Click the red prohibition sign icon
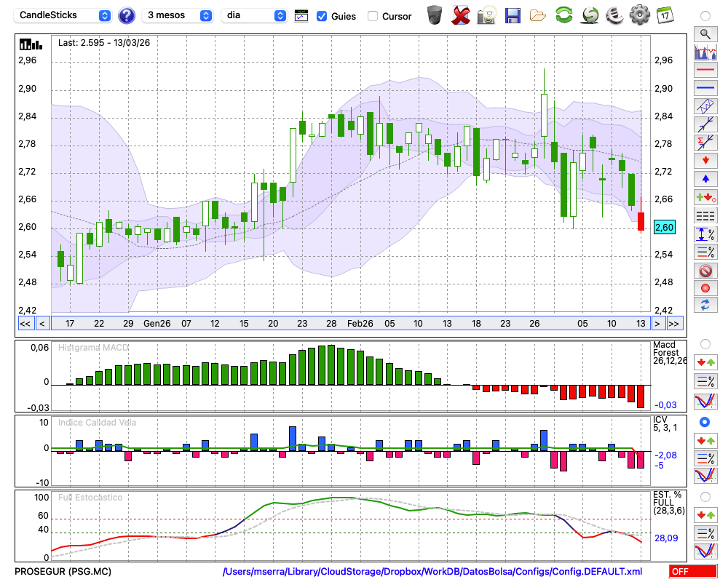 tap(705, 270)
